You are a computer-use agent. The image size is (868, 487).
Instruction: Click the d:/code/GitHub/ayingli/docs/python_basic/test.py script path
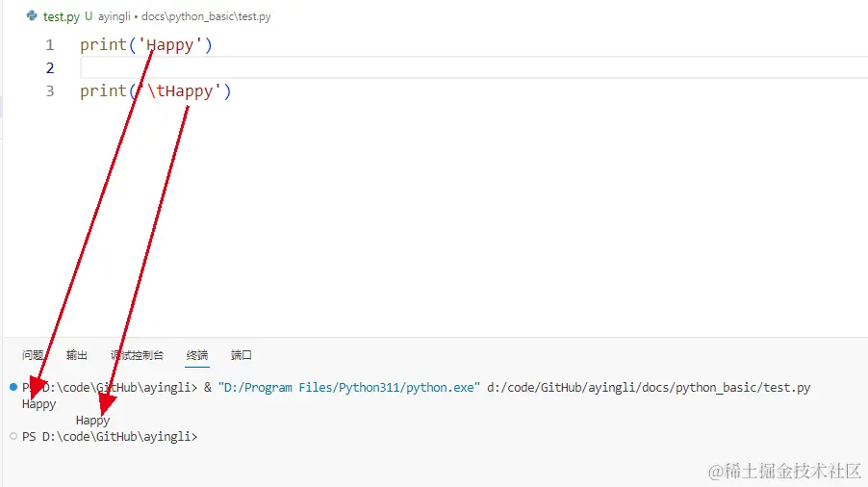(x=649, y=387)
